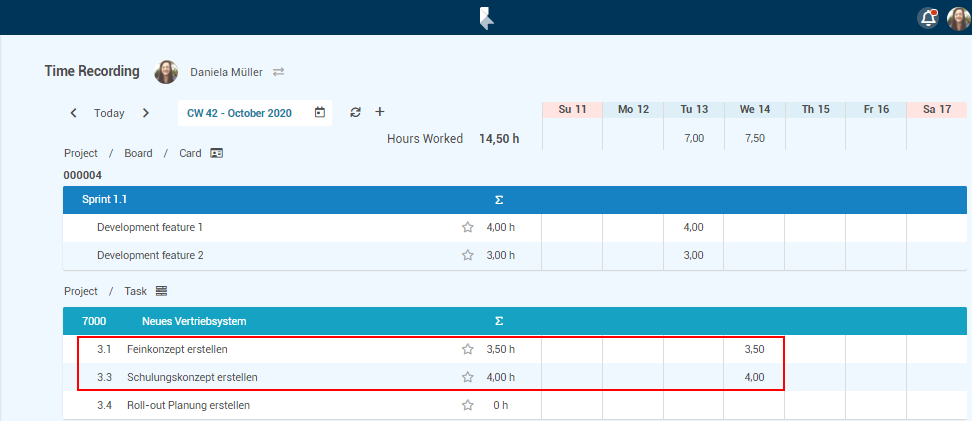This screenshot has height=421, width=972.
Task: Click the Today button
Action: [109, 113]
